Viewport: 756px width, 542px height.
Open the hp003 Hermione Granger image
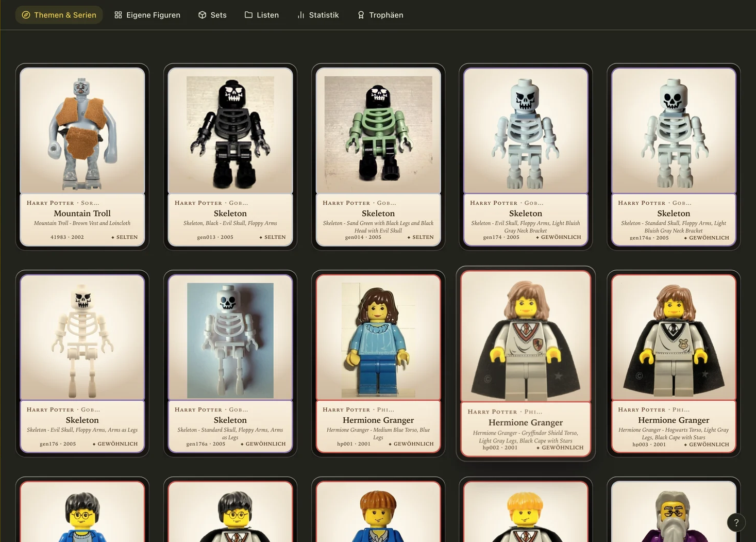(x=674, y=337)
